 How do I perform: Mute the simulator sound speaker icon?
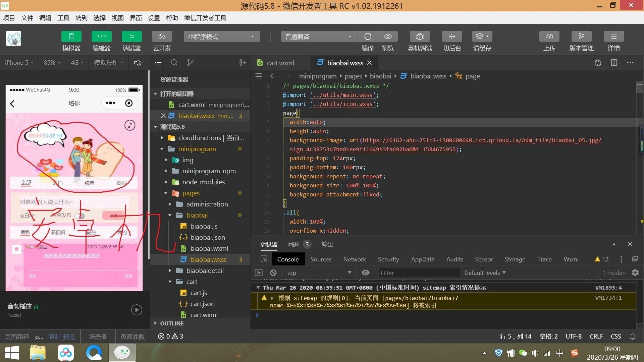(138, 63)
